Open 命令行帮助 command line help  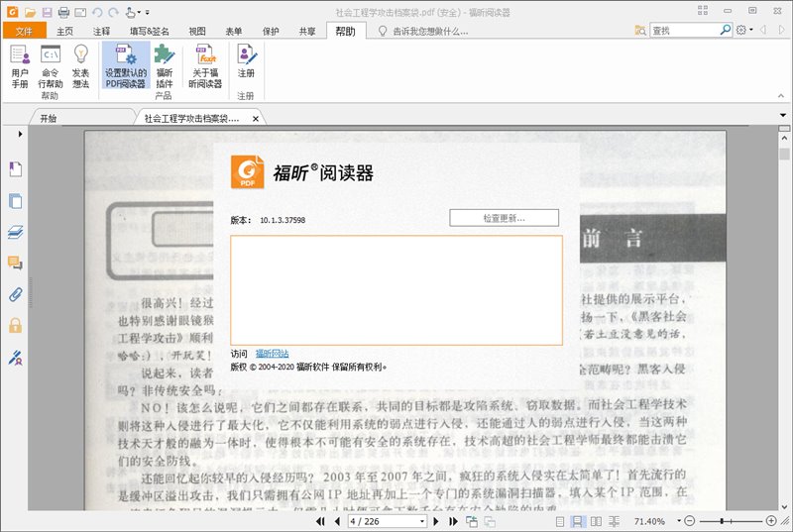51,66
